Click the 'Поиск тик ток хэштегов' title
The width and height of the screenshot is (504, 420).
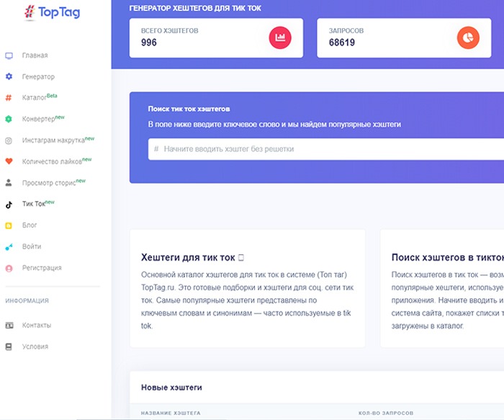[x=189, y=109]
